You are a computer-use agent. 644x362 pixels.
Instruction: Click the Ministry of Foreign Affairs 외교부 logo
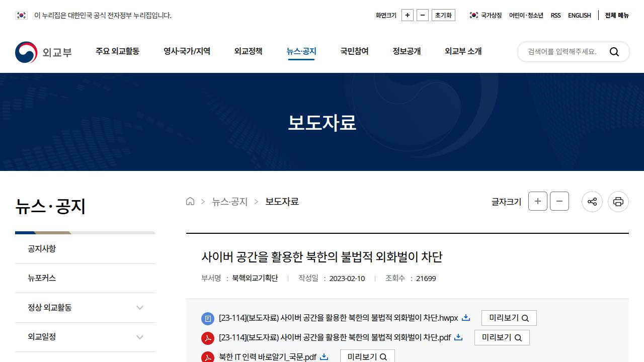[x=43, y=52]
